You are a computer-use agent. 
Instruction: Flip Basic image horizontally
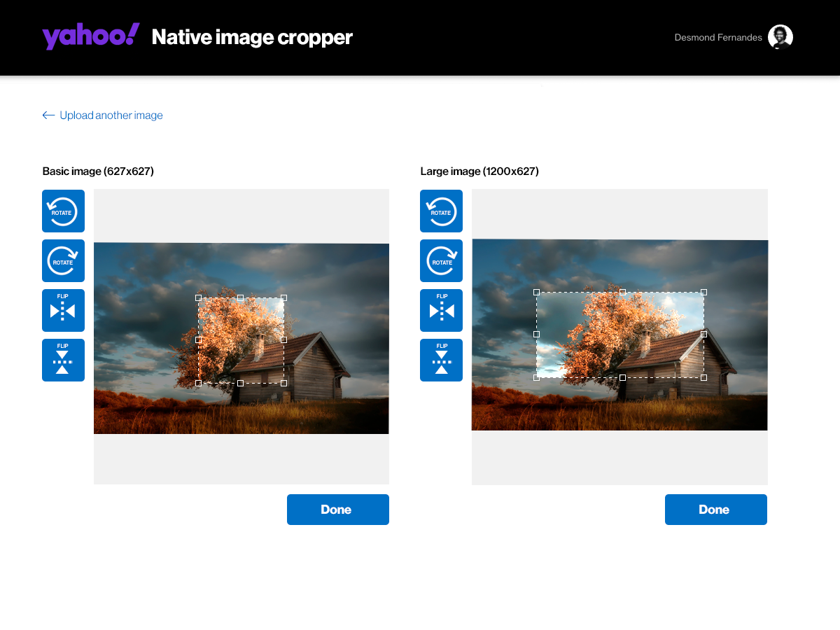(63, 310)
